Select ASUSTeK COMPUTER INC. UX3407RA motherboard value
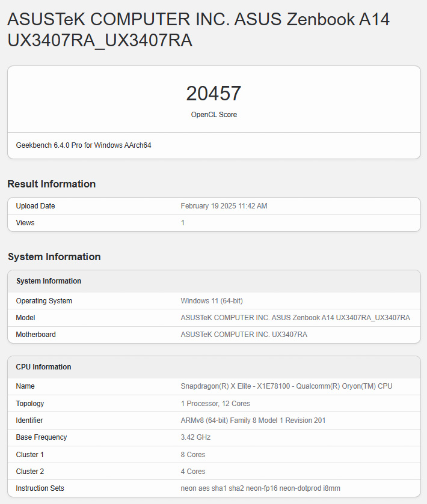This screenshot has width=427, height=504. pos(244,335)
